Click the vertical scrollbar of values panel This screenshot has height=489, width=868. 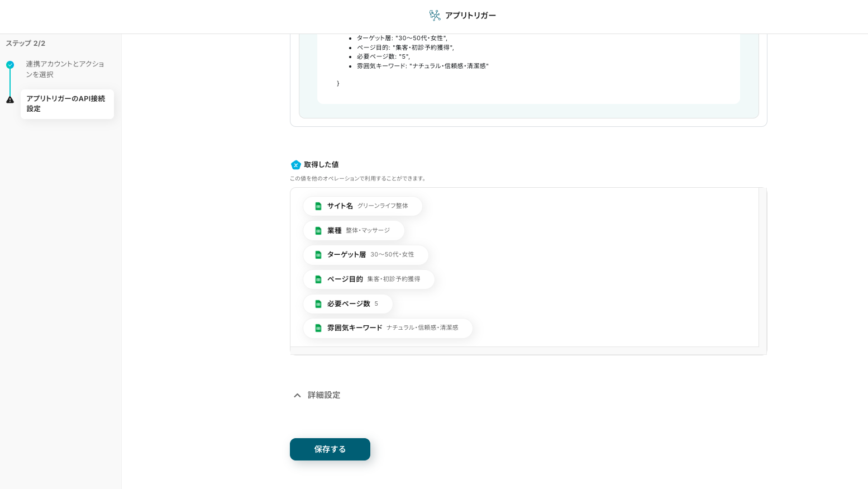click(762, 267)
